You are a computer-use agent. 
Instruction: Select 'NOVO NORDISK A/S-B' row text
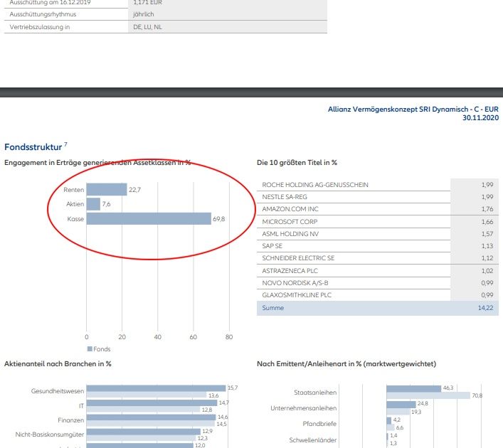[x=295, y=283]
